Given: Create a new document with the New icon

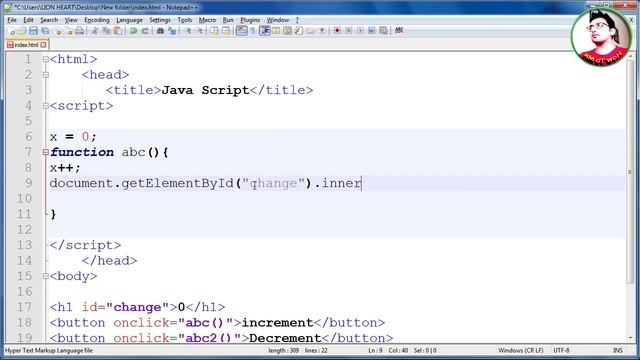Looking at the screenshot, I should pyautogui.click(x=11, y=31).
